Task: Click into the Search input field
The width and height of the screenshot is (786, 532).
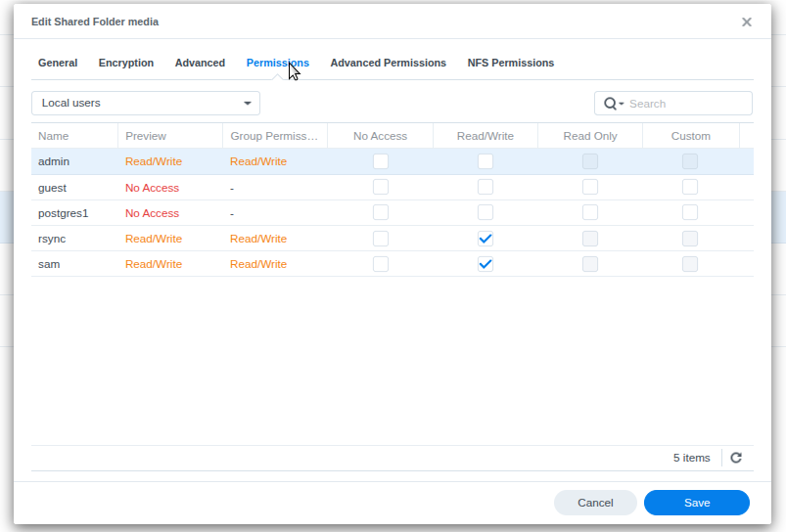Action: tap(685, 104)
